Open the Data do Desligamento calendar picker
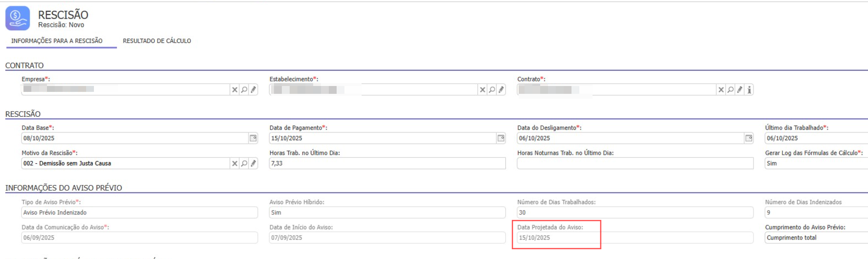 point(749,138)
